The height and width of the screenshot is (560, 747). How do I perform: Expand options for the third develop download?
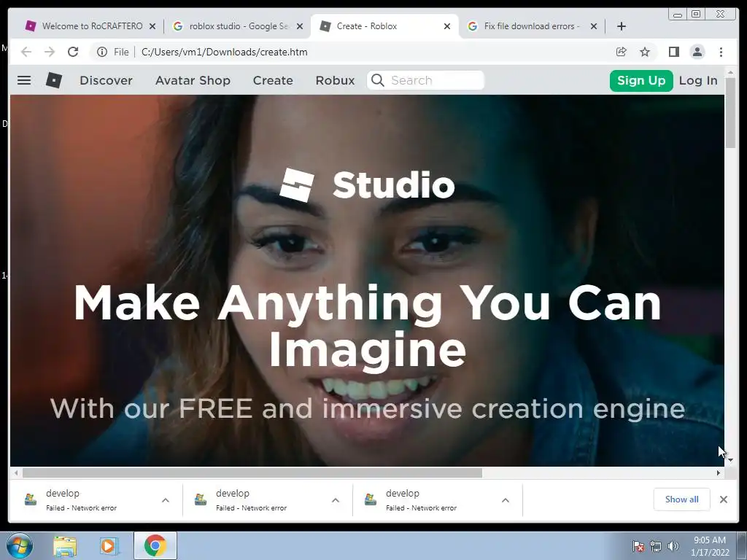point(506,500)
